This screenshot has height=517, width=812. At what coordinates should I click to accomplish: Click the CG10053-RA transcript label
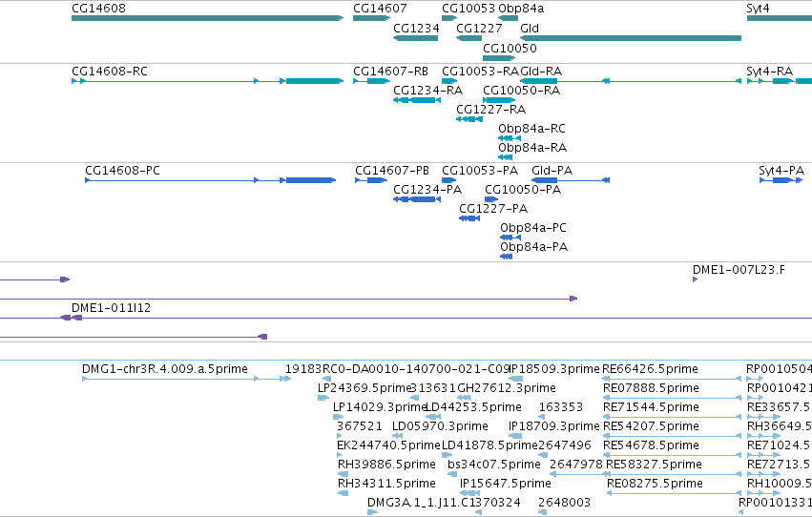click(x=480, y=71)
